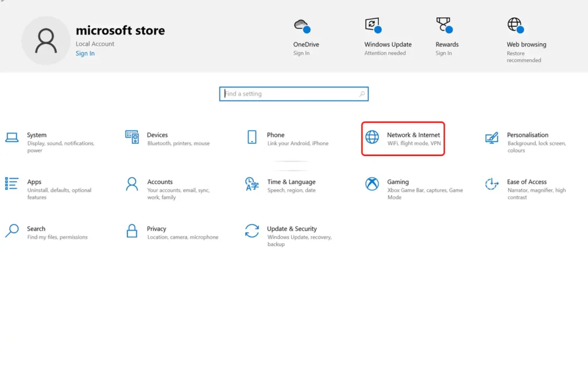The image size is (588, 368).
Task: Click the Search category magnifier icon
Action: (x=12, y=231)
